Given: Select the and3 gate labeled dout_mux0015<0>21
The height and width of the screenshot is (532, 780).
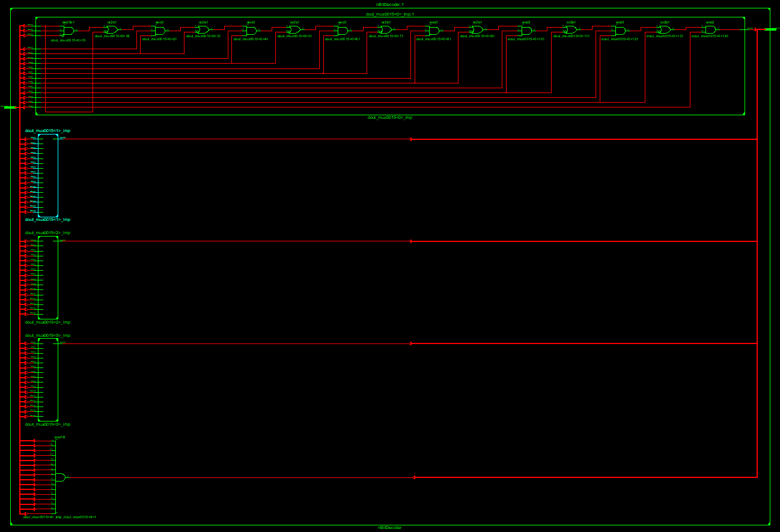Looking at the screenshot, I should click(x=160, y=30).
